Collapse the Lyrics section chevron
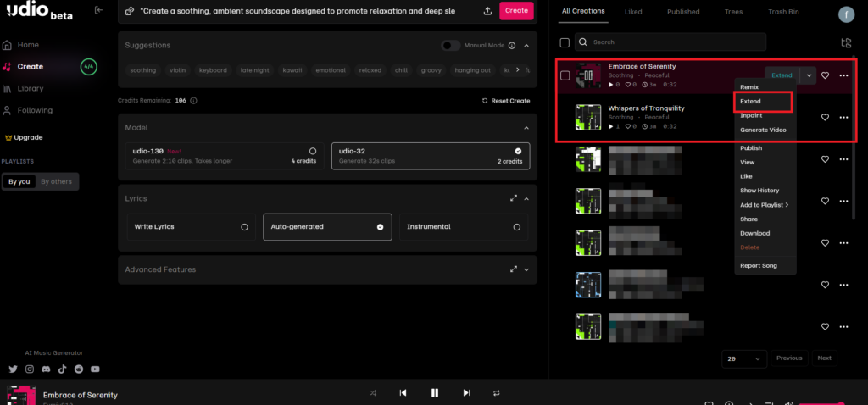 pyautogui.click(x=526, y=198)
